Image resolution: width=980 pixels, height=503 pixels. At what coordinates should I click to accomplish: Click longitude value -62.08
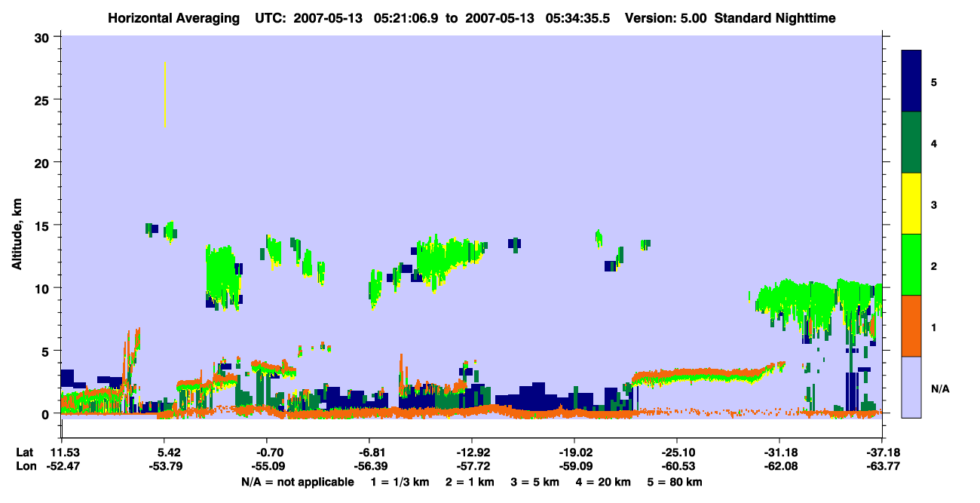[779, 467]
